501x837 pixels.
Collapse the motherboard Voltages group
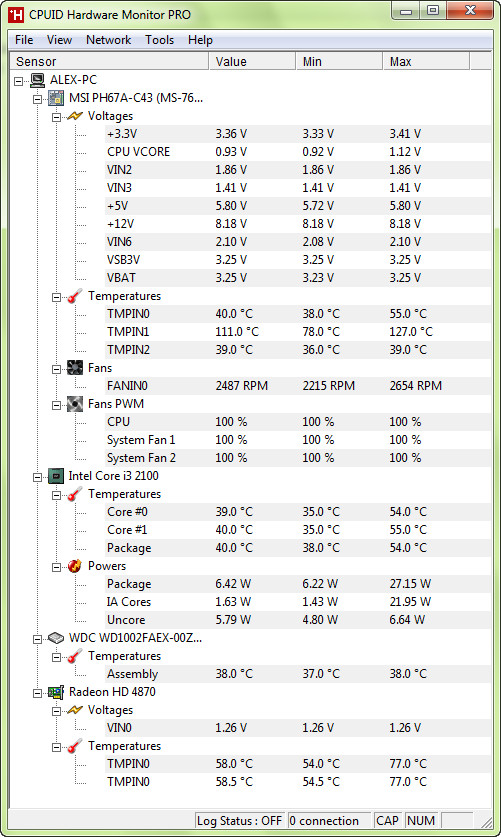pyautogui.click(x=57, y=117)
